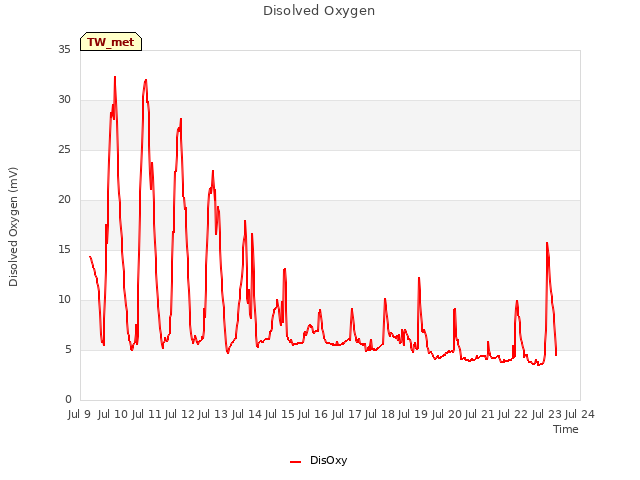Click the Jul 16 x-axis tick label
Image resolution: width=640 pixels, height=480 pixels.
tap(313, 414)
